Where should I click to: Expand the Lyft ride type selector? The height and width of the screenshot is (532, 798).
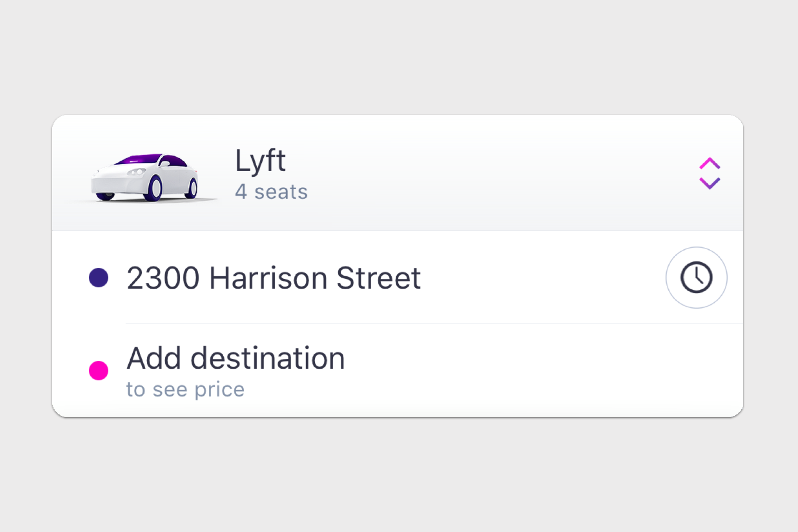710,173
